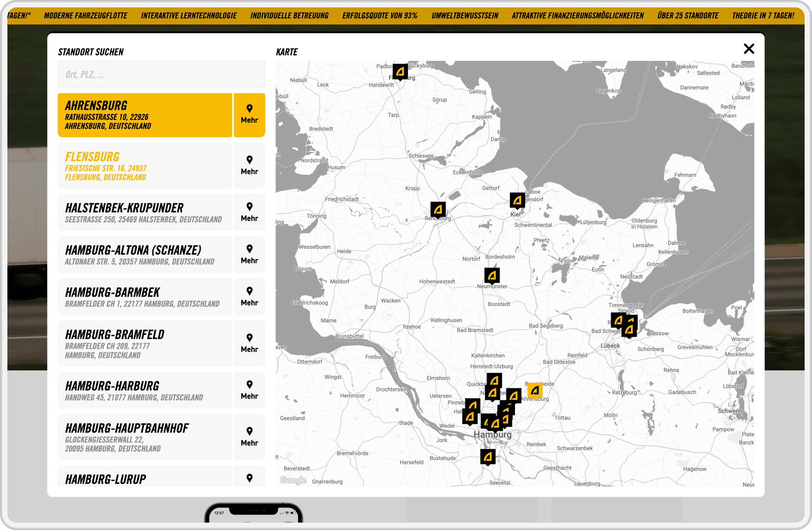Click the Neumünster map marker
This screenshot has width=812, height=530.
(492, 276)
